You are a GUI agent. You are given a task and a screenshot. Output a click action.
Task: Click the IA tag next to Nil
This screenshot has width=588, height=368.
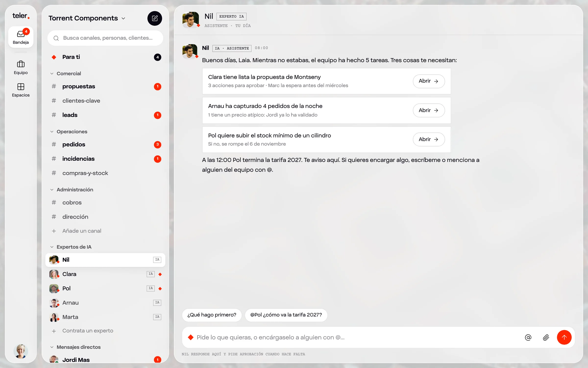coord(157,260)
